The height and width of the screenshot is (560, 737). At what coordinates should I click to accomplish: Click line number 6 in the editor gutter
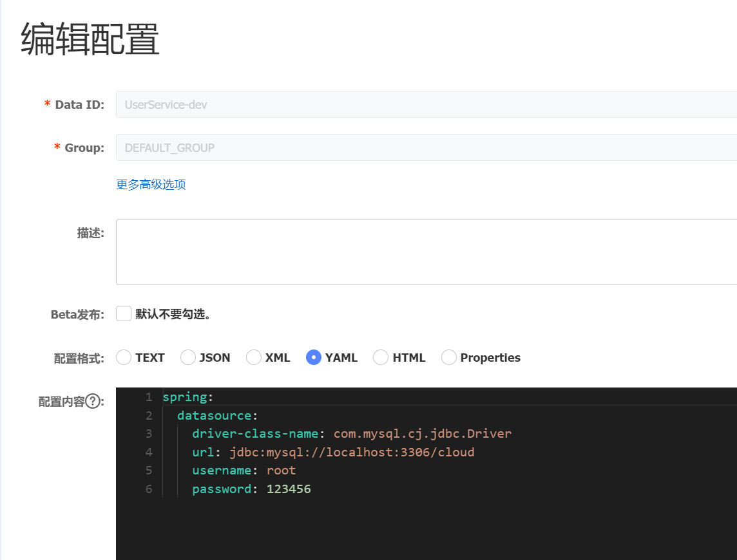coord(149,489)
